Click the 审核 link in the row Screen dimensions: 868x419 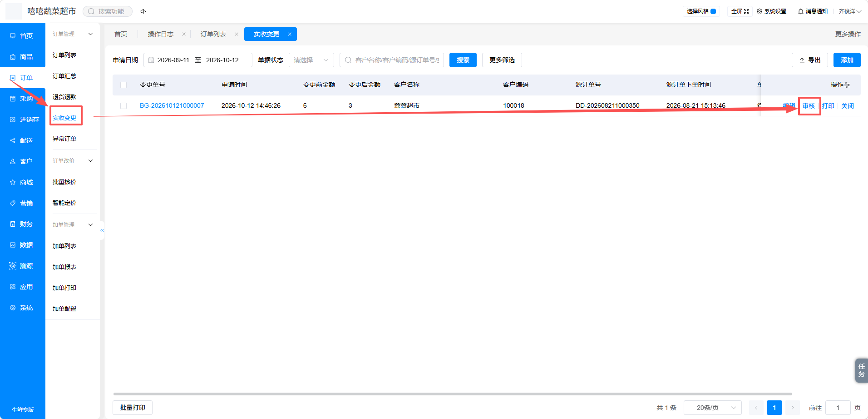(x=809, y=106)
